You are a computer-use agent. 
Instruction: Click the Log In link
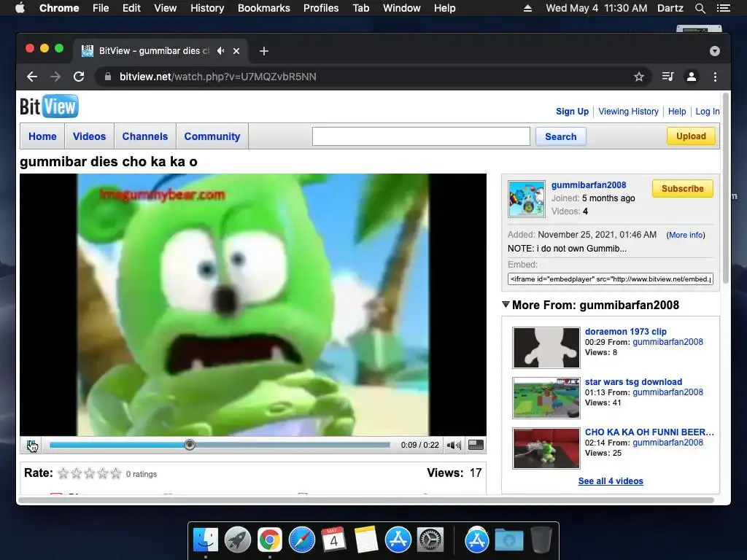tap(708, 112)
